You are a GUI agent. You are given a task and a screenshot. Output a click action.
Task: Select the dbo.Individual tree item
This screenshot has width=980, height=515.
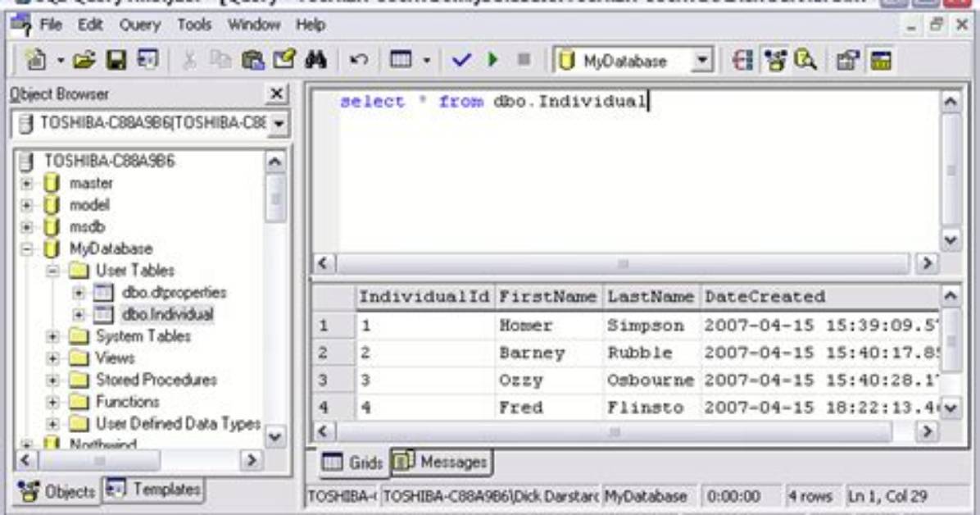coord(167,314)
